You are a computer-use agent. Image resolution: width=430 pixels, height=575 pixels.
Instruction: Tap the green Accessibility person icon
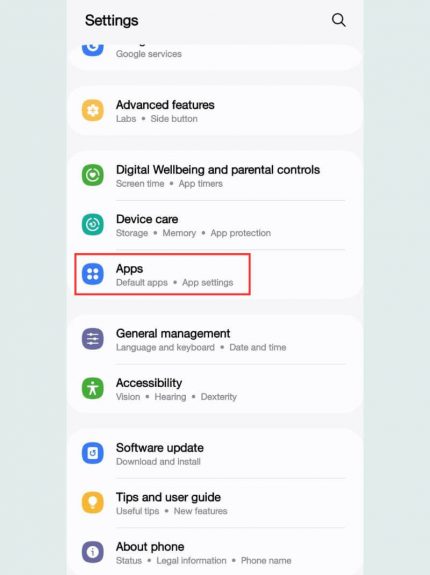click(x=93, y=388)
